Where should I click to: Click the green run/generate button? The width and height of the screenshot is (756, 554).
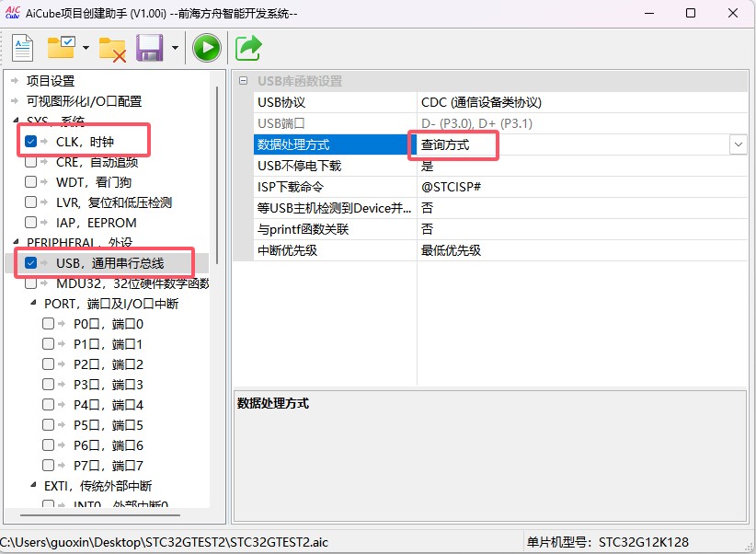point(207,48)
